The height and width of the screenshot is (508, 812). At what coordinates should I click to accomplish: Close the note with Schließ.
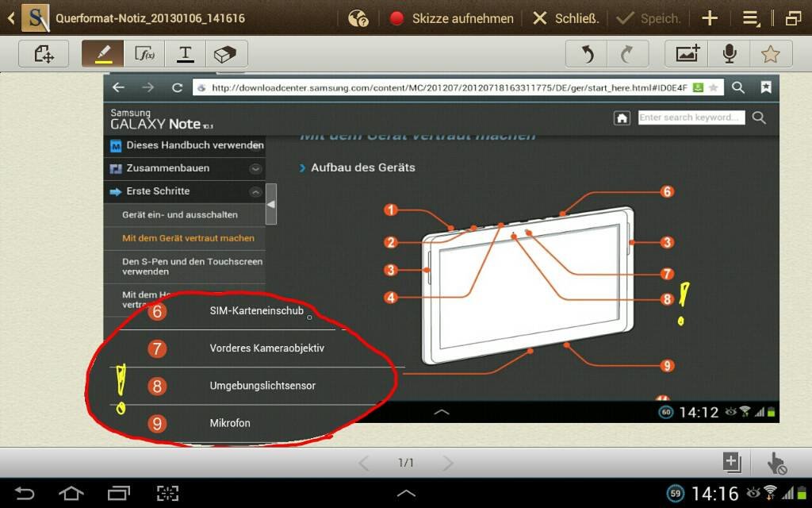(x=565, y=19)
